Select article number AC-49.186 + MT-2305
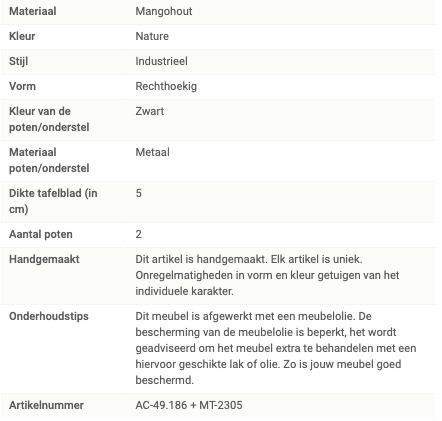The width and height of the screenshot is (442, 421). coord(189,405)
